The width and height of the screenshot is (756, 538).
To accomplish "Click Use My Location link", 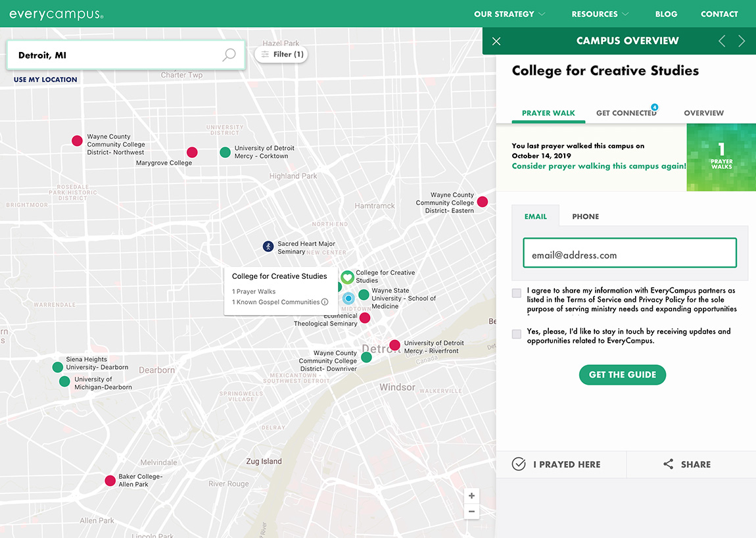I will (x=45, y=80).
